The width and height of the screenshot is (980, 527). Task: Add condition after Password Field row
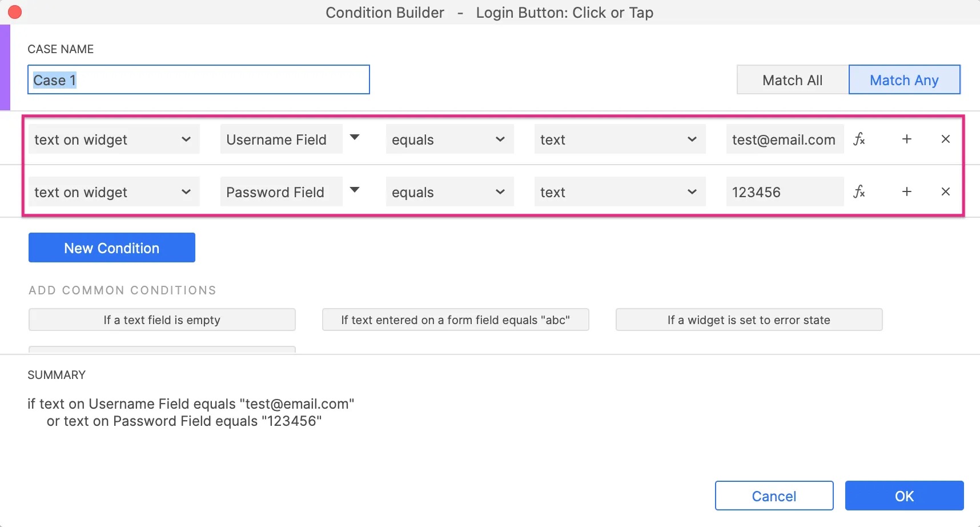pyautogui.click(x=906, y=192)
